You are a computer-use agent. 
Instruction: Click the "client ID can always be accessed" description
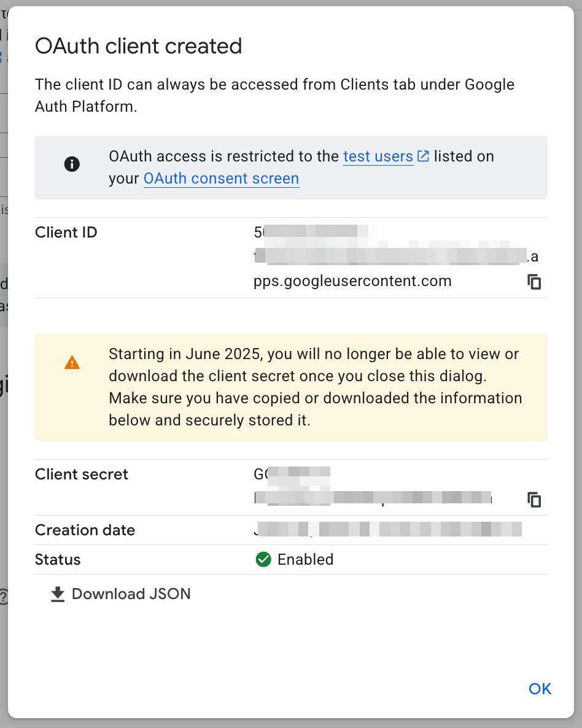(x=274, y=96)
